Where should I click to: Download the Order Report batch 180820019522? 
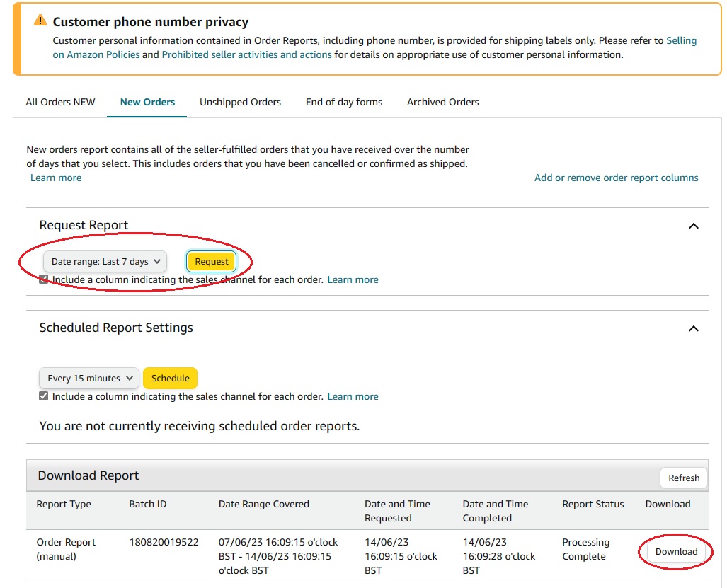pos(676,552)
